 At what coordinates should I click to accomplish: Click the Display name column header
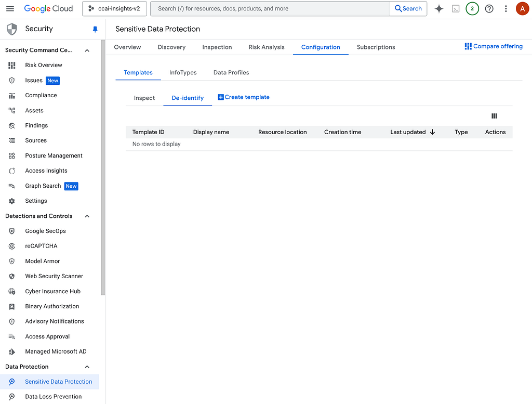[x=211, y=132]
